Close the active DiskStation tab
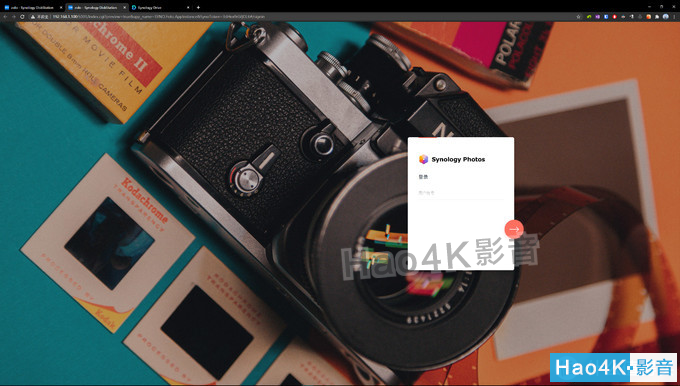Image resolution: width=680 pixels, height=386 pixels. pyautogui.click(x=125, y=7)
